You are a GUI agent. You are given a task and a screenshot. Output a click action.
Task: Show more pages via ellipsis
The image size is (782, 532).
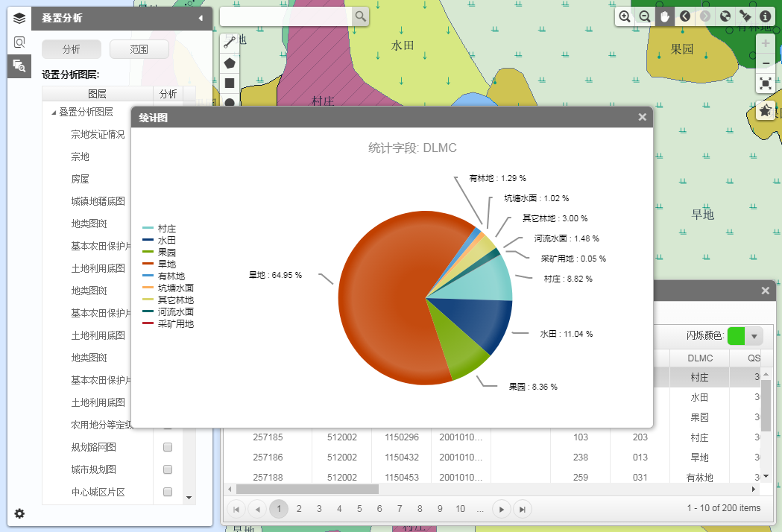point(480,509)
